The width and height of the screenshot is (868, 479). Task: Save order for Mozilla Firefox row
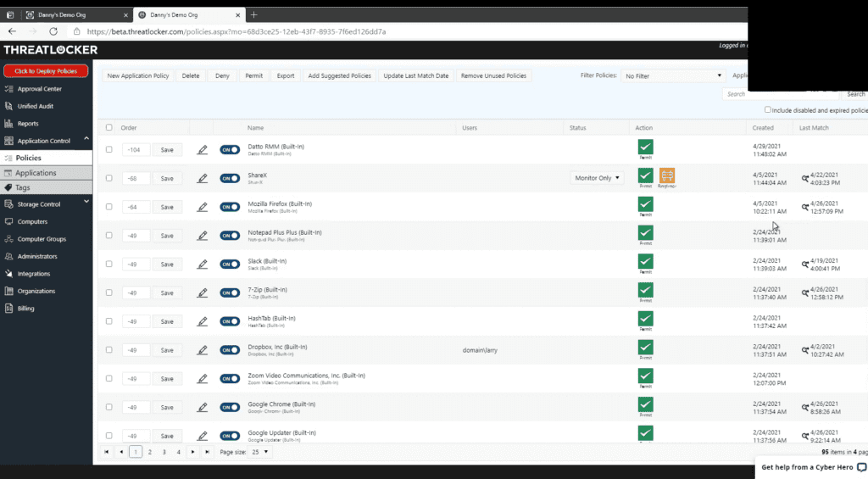pyautogui.click(x=167, y=207)
